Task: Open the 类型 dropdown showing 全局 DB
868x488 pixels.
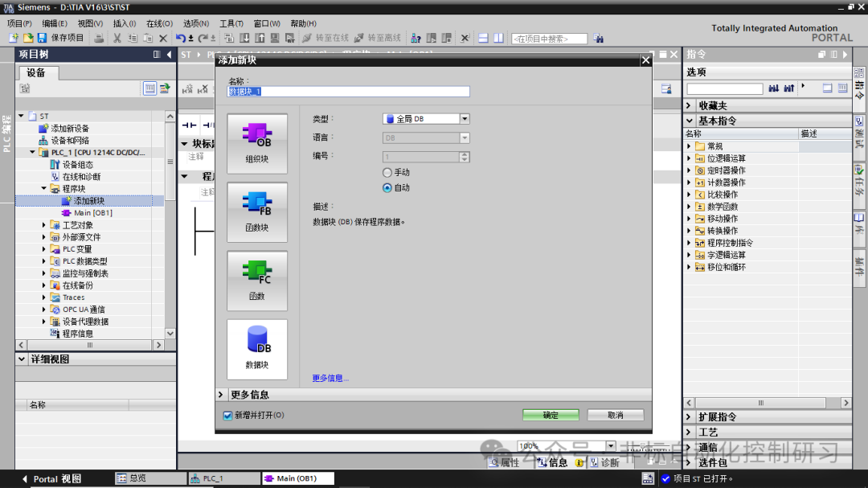Action: (465, 118)
